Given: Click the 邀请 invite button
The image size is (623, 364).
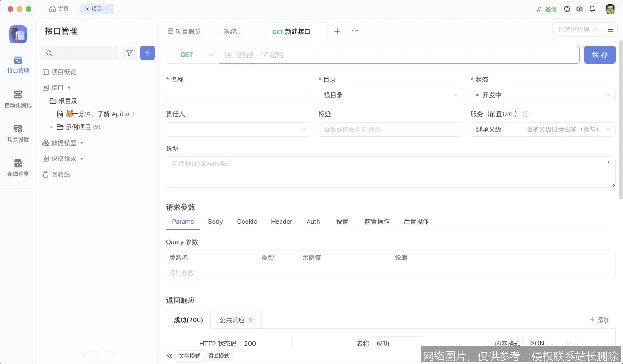Looking at the screenshot, I should (x=547, y=9).
